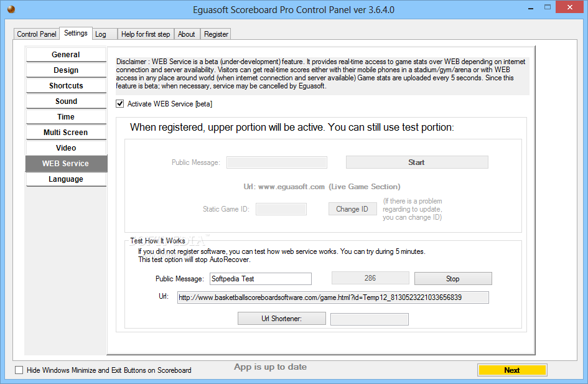Toggle Activate WEB Service beta checkbox
Screen dimensions: 588x384
click(119, 104)
